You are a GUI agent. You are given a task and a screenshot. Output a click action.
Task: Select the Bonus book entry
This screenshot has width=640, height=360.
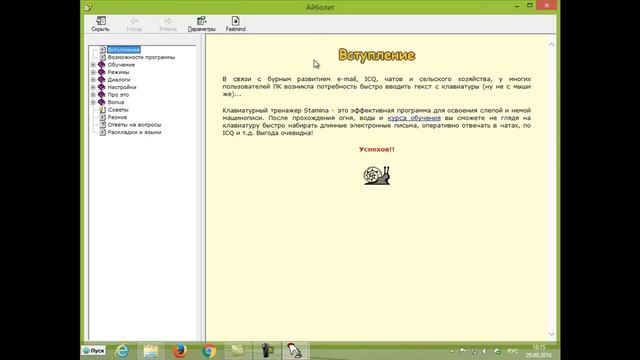point(116,102)
